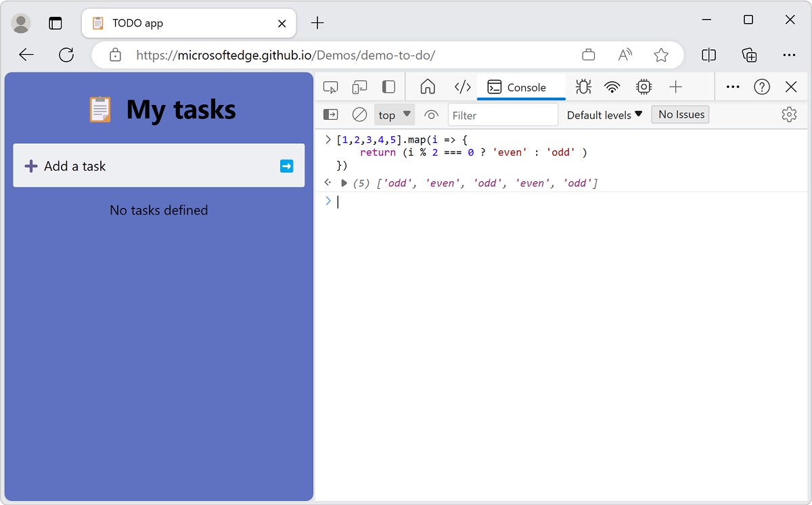
Task: Open network conditions via the wifi icon
Action: click(x=612, y=87)
